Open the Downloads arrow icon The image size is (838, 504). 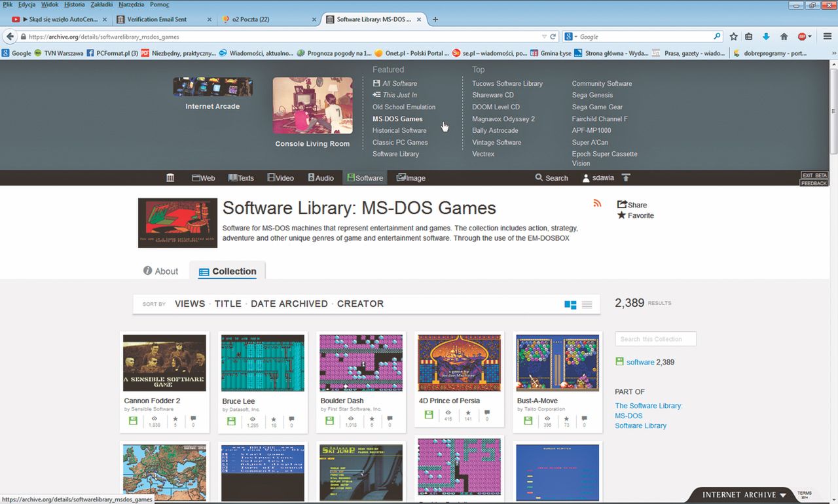[x=766, y=37]
